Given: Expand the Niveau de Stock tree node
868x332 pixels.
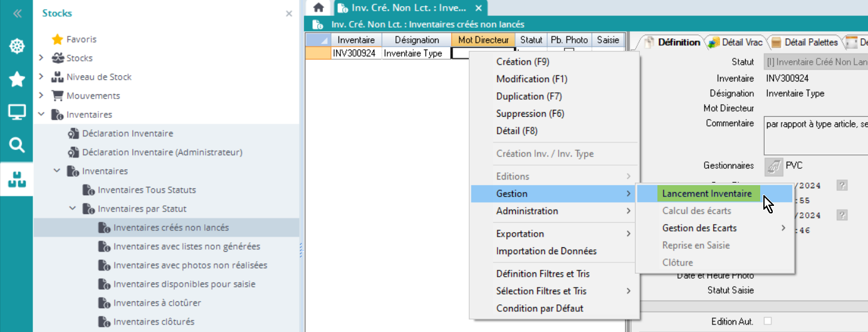Looking at the screenshot, I should [41, 77].
